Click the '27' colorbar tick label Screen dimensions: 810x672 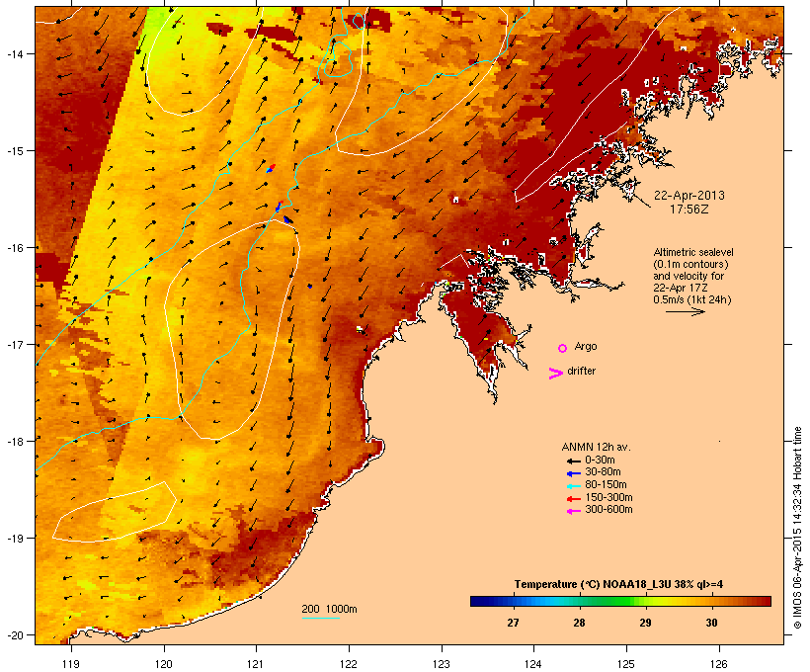[513, 623]
